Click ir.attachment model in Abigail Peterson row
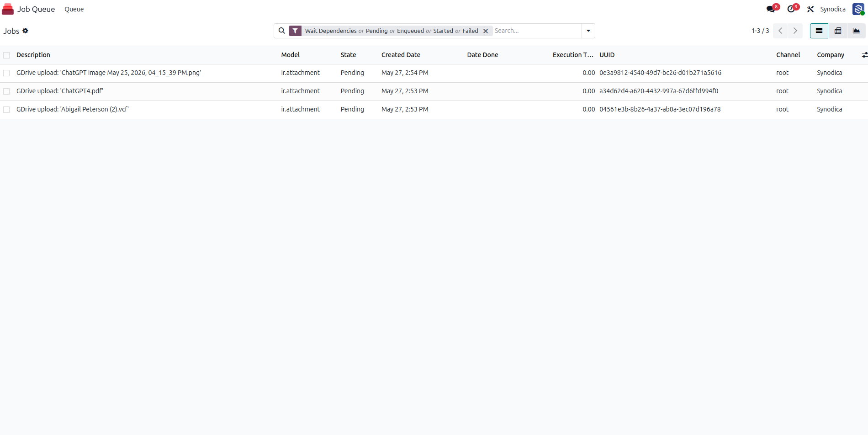Screen dimensions: 868x435 (x=300, y=109)
